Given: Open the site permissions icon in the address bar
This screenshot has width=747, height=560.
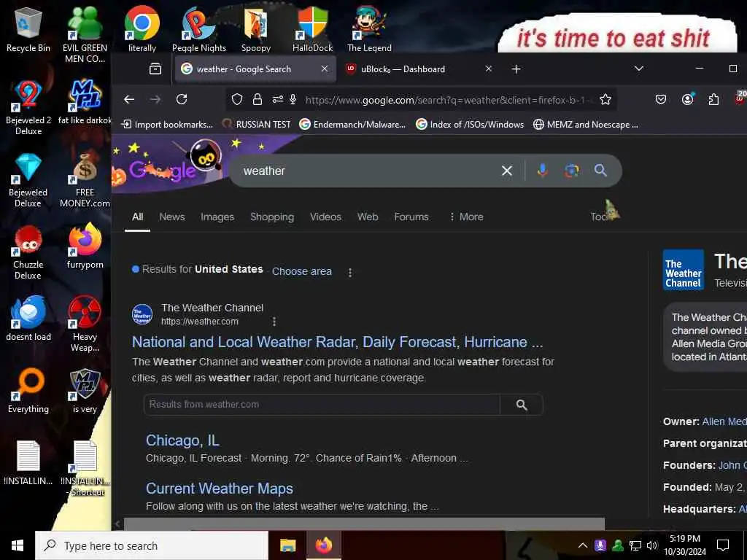Looking at the screenshot, I should [x=278, y=99].
